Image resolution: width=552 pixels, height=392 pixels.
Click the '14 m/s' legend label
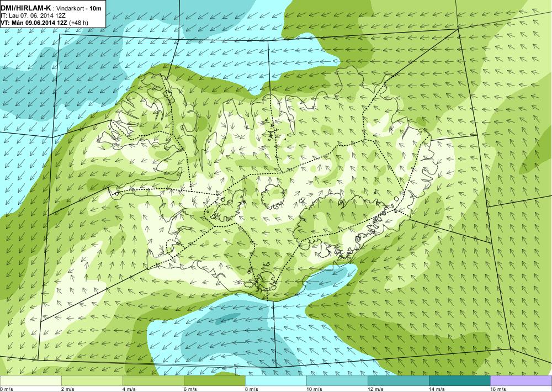(437, 389)
